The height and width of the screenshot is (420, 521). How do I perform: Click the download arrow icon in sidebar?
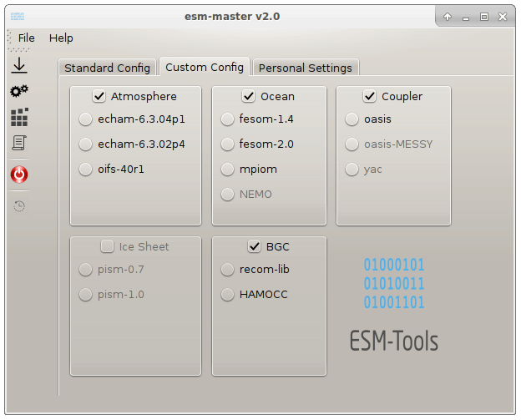pos(18,66)
